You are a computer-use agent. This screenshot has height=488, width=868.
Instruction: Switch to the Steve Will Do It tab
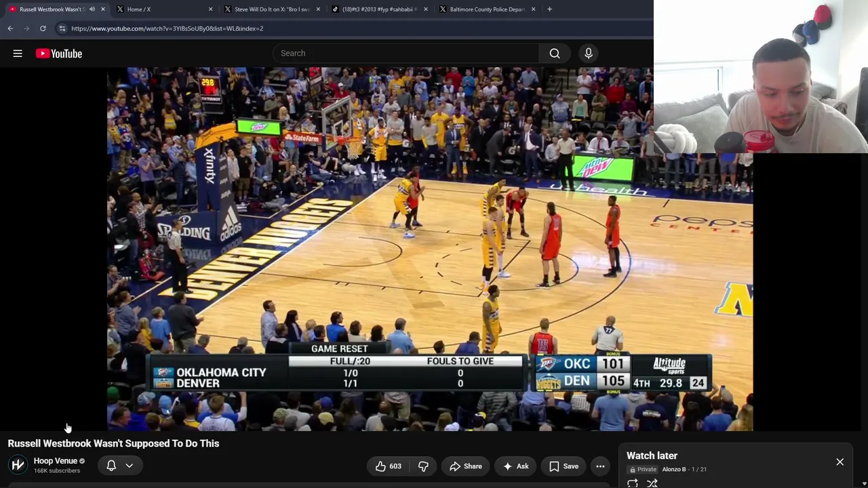(271, 9)
